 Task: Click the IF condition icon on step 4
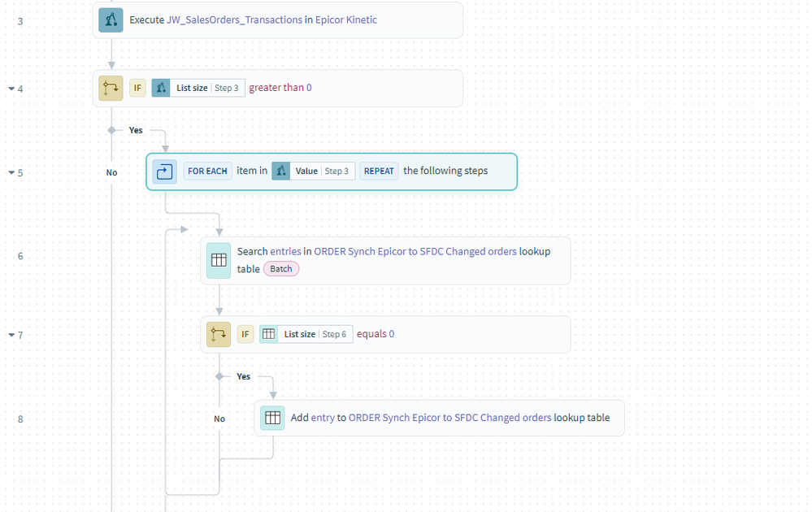tap(111, 88)
